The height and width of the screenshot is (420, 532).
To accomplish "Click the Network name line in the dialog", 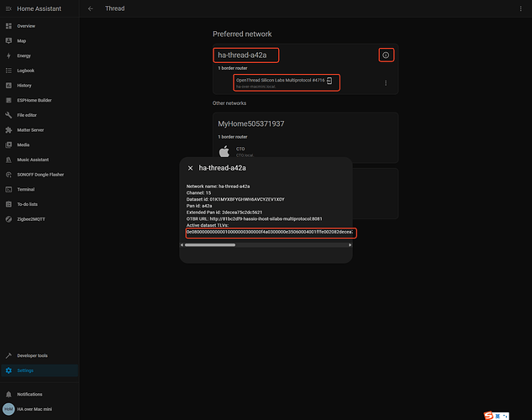I will point(218,186).
